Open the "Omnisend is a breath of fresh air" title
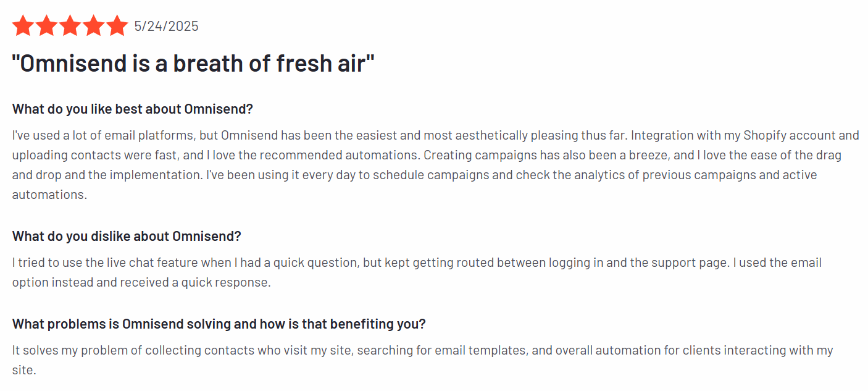Image resolution: width=868 pixels, height=391 pixels. point(194,64)
